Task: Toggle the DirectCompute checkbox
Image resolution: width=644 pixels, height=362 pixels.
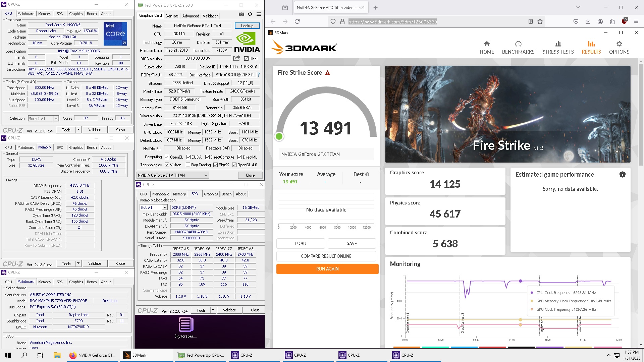Action: (207, 157)
